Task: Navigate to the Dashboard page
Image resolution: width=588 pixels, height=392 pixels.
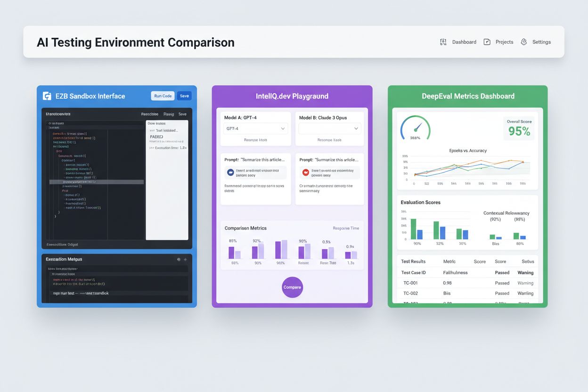Action: point(464,42)
